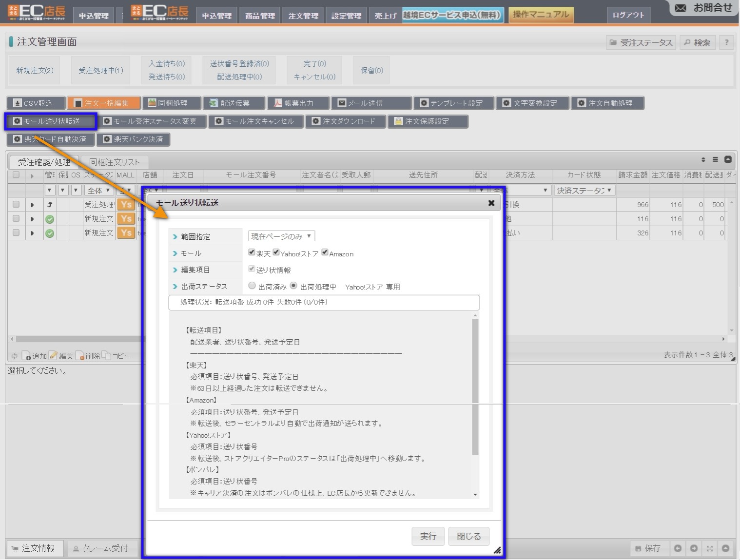The image size is (740, 560).
Task: Click the dialog's vertical scrollbar thumb
Action: tap(475, 387)
